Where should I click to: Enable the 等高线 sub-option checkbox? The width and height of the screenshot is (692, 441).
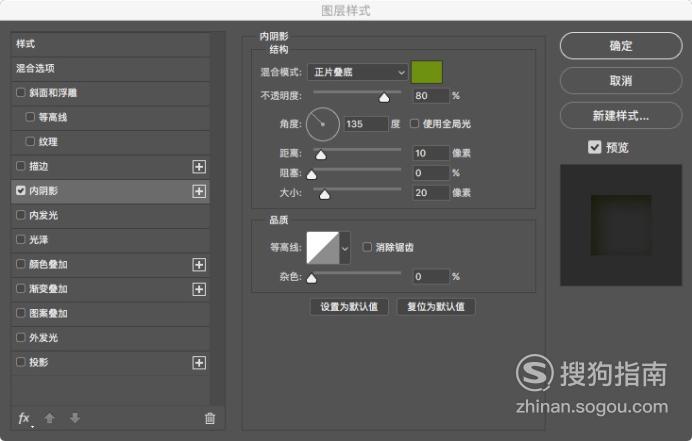(30, 117)
